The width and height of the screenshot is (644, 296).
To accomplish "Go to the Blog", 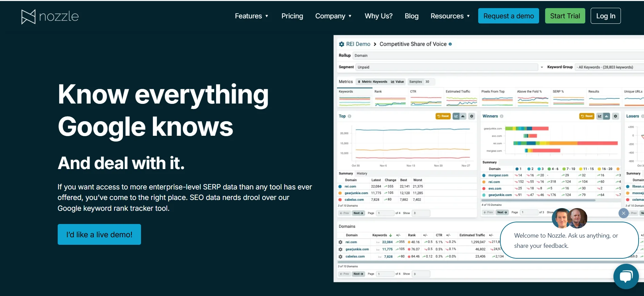I will coord(411,16).
